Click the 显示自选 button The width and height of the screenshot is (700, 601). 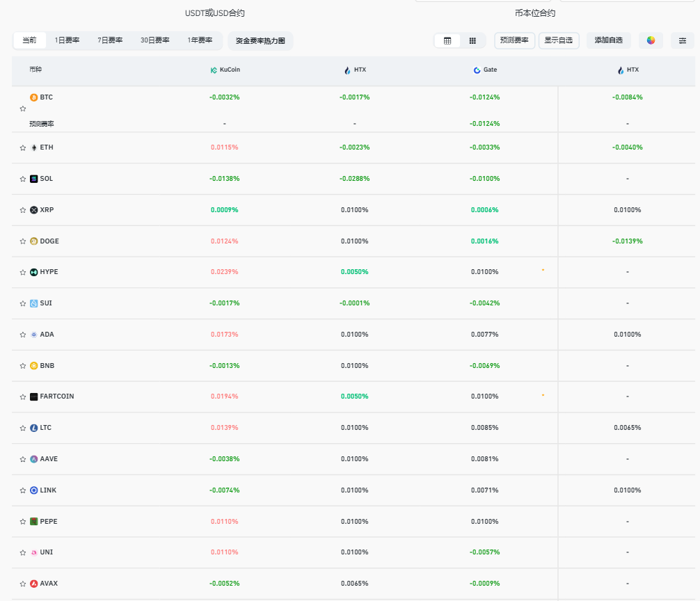(x=558, y=40)
